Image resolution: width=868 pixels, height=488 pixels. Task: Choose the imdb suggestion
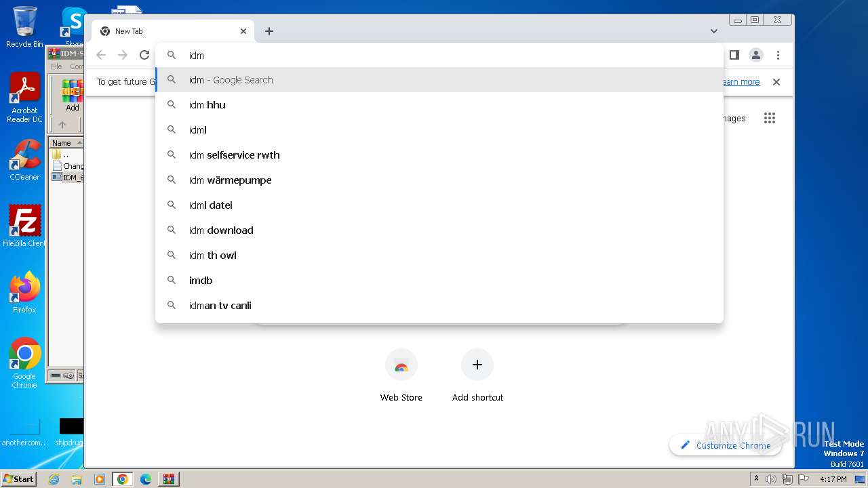(x=439, y=281)
